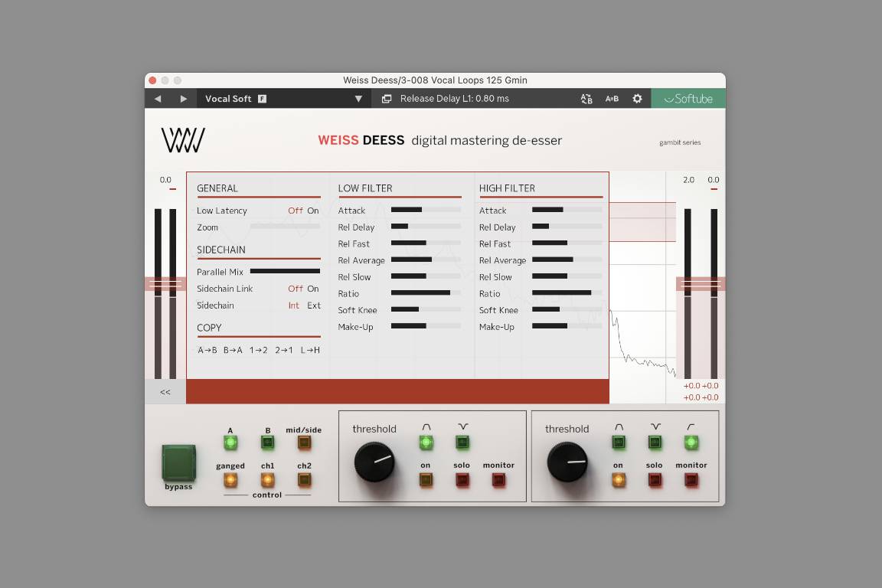The height and width of the screenshot is (588, 882).
Task: Click the high band threshold knob
Action: click(x=567, y=462)
